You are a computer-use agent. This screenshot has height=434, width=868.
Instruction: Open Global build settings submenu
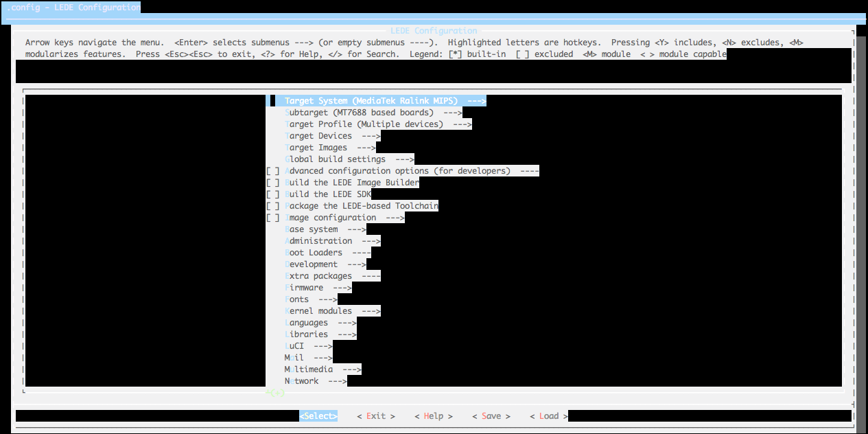pyautogui.click(x=349, y=159)
